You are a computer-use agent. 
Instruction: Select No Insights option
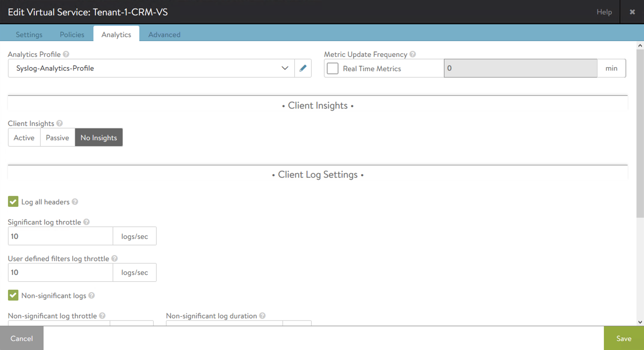(99, 138)
